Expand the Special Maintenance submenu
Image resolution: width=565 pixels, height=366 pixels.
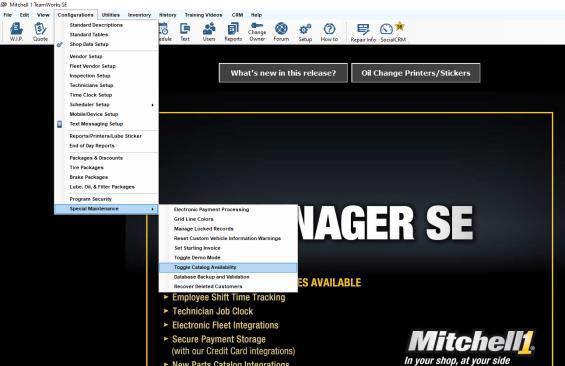click(106, 209)
